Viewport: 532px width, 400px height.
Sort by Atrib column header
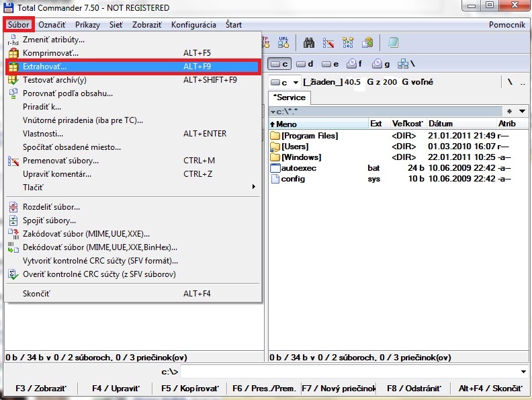click(512, 124)
